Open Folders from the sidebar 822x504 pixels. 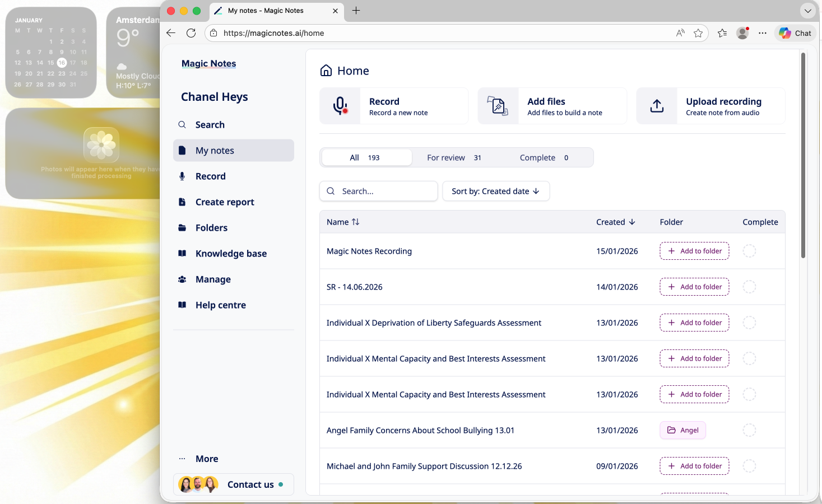click(x=211, y=228)
